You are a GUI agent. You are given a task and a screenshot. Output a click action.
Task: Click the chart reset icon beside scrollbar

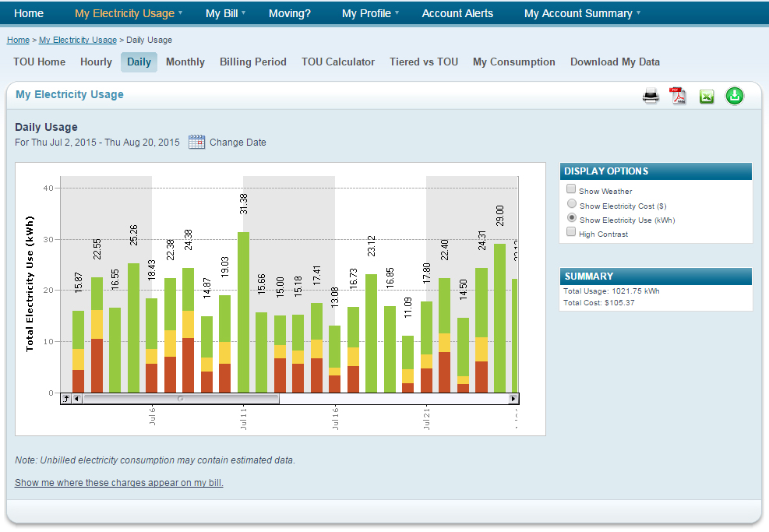(x=65, y=399)
